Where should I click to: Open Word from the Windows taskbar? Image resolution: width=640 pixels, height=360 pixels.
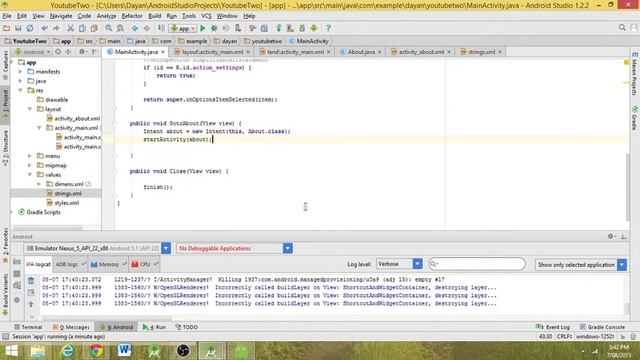pyautogui.click(x=125, y=351)
